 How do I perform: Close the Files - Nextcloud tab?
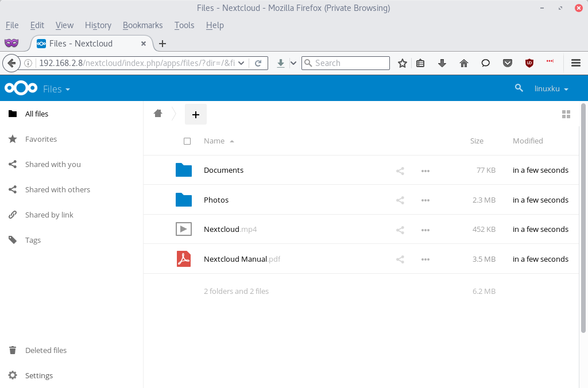(143, 44)
